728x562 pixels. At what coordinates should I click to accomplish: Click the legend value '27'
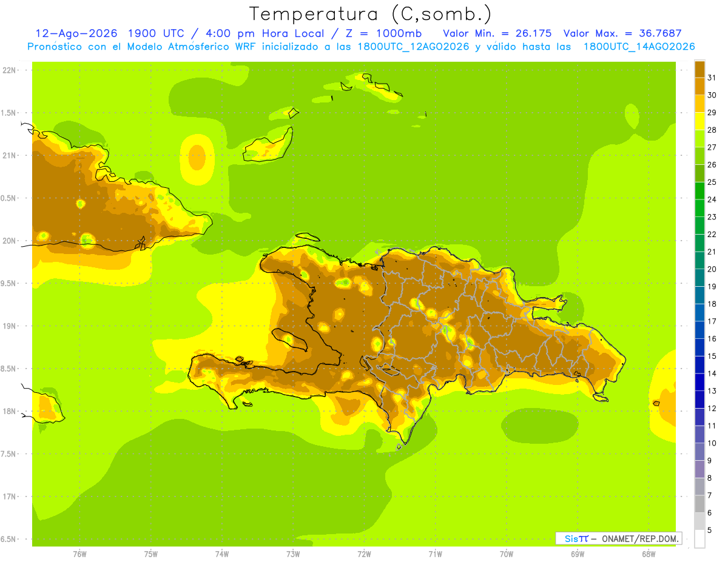tap(712, 147)
